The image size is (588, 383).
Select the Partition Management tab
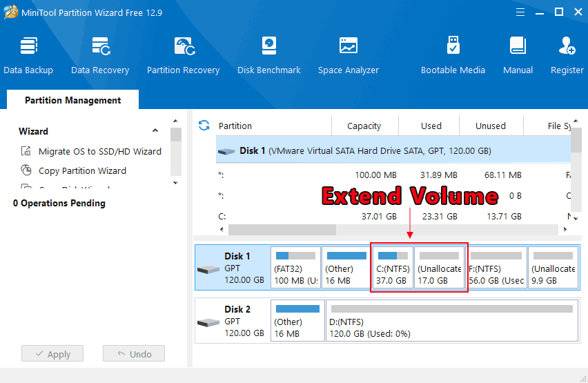coord(72,100)
